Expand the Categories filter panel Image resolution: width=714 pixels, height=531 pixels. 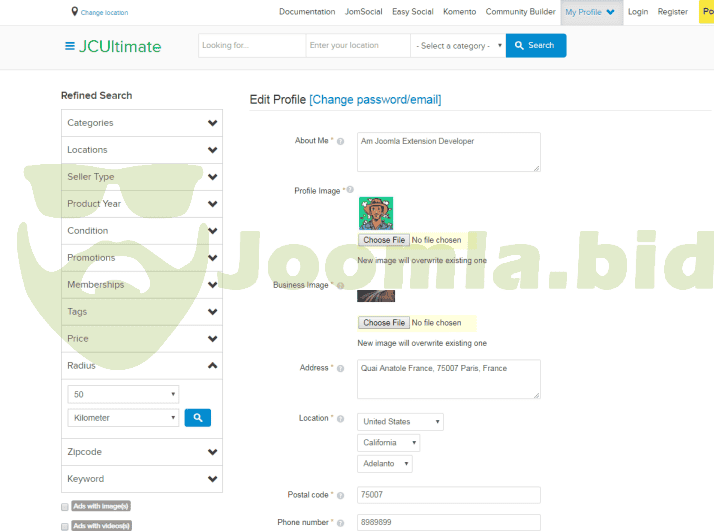coord(141,123)
